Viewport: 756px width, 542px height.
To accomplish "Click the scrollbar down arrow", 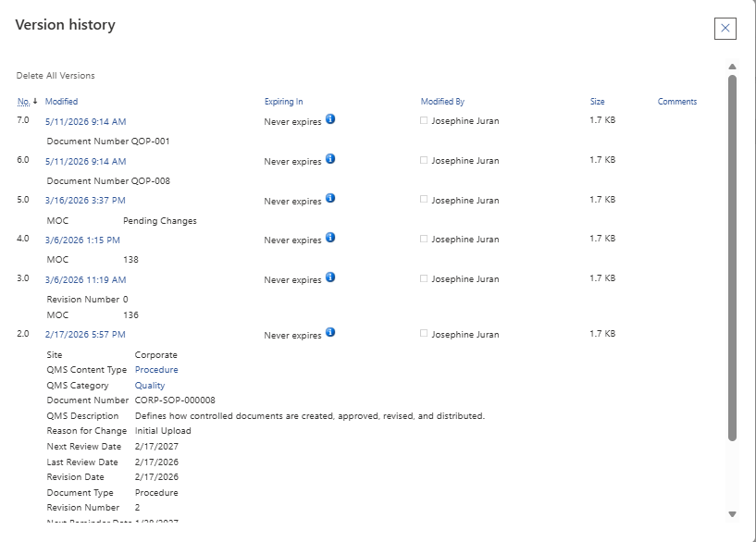I will coord(732,514).
